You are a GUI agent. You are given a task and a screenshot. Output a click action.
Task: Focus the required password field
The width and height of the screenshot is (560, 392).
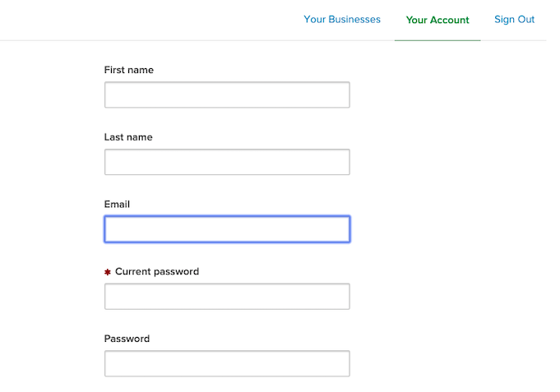(x=227, y=297)
